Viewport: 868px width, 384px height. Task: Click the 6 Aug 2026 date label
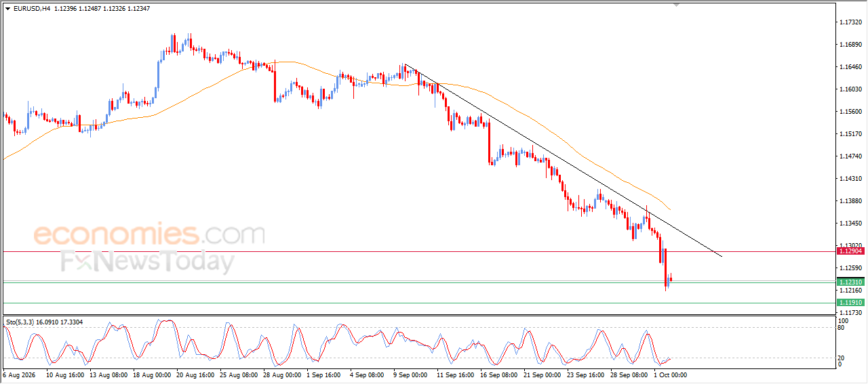tap(19, 374)
